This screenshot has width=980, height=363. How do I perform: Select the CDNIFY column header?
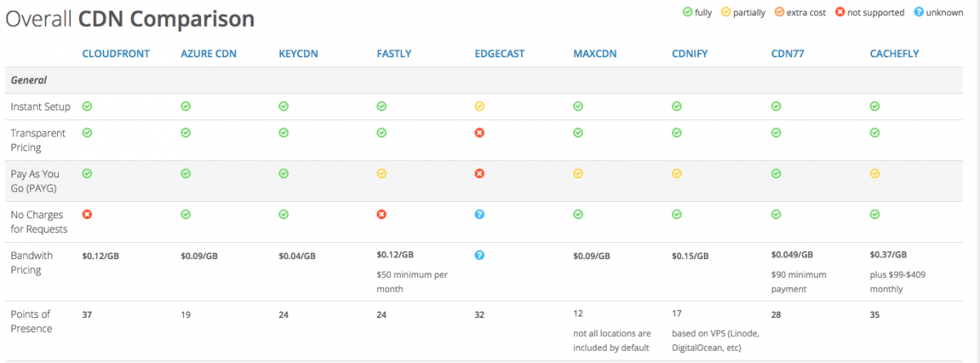689,54
